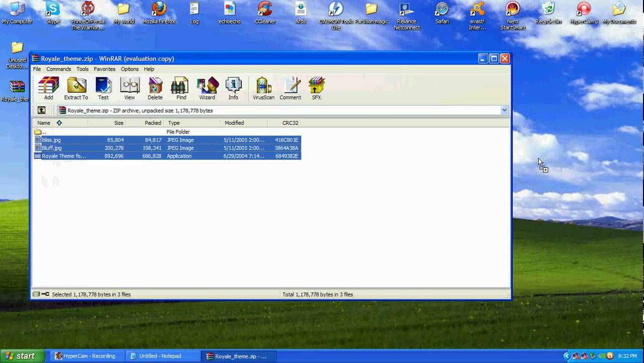Select the Unused Desktop folder icon
The height and width of the screenshot is (363, 644).
coord(17,55)
